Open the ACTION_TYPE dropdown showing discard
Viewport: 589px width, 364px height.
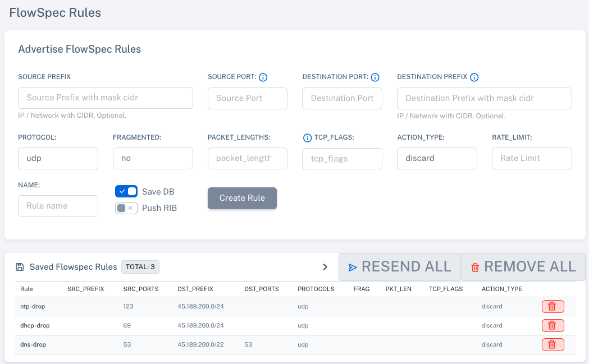437,158
